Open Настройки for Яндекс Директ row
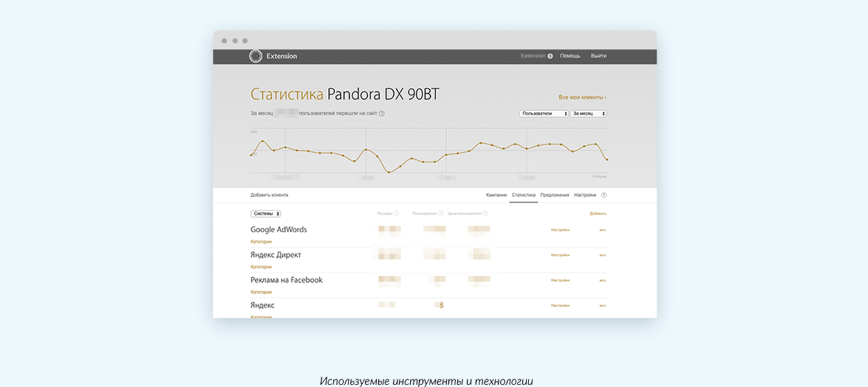This screenshot has height=387, width=868. point(560,255)
